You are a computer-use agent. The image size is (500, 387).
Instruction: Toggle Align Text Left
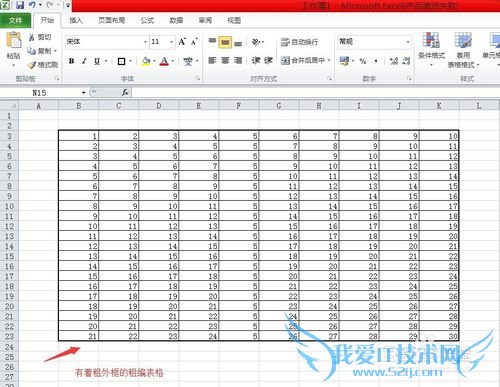pos(212,60)
